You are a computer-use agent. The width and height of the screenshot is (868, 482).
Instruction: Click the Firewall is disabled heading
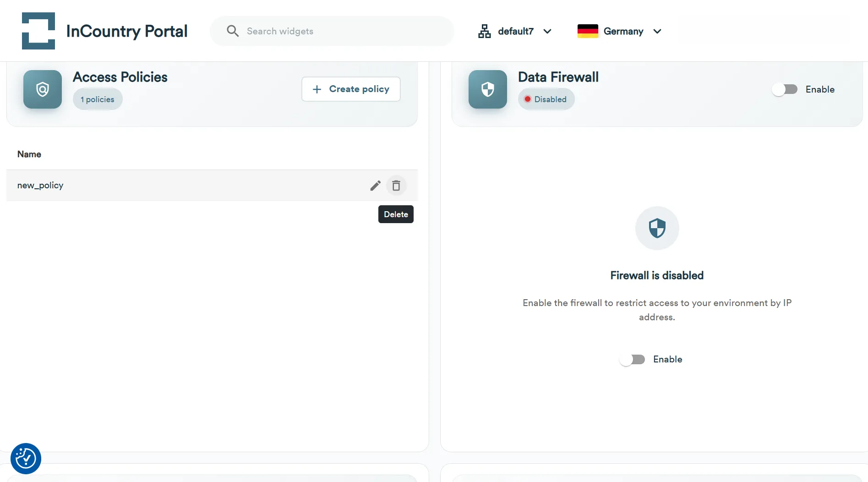(x=657, y=276)
